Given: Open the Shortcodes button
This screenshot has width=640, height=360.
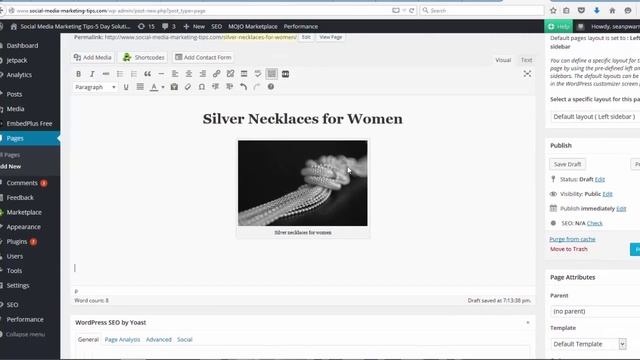Looking at the screenshot, I should click(144, 58).
